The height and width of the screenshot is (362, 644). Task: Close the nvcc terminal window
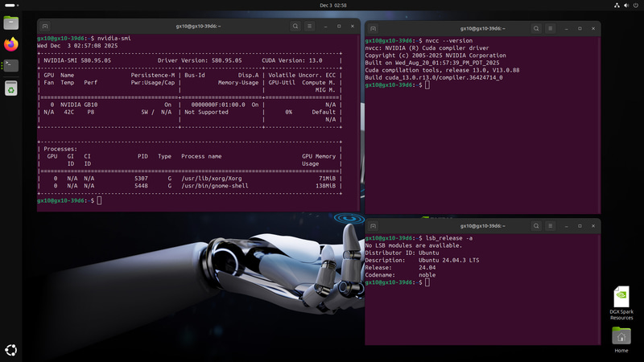pos(593,29)
